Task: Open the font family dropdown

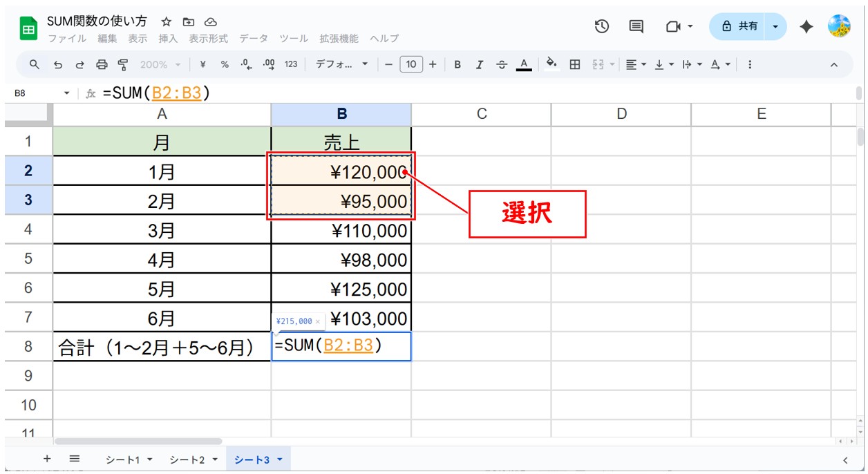Action: pyautogui.click(x=342, y=64)
